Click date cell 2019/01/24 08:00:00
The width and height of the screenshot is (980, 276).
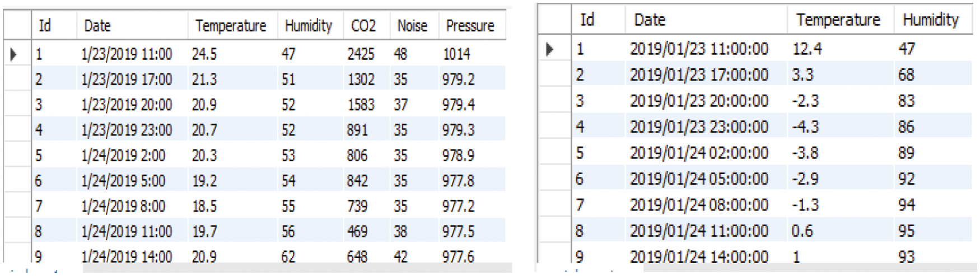tap(699, 205)
